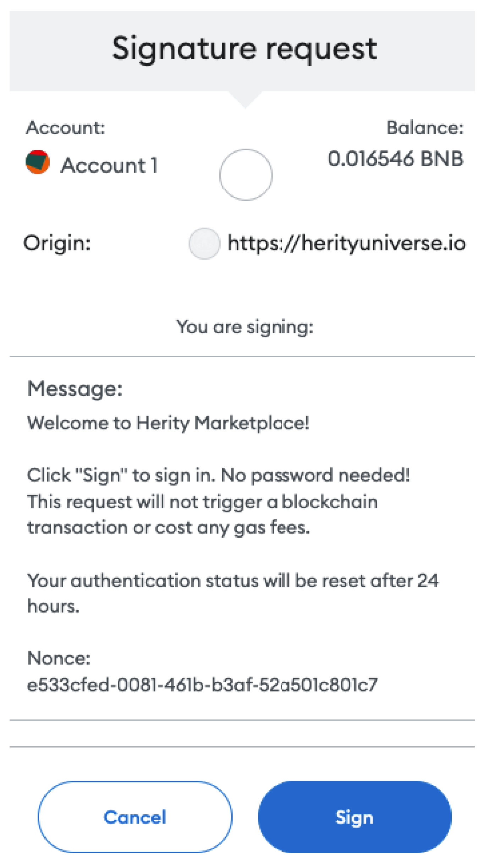This screenshot has height=868, width=484.
Task: Click the Nonce: label
Action: coord(59,658)
